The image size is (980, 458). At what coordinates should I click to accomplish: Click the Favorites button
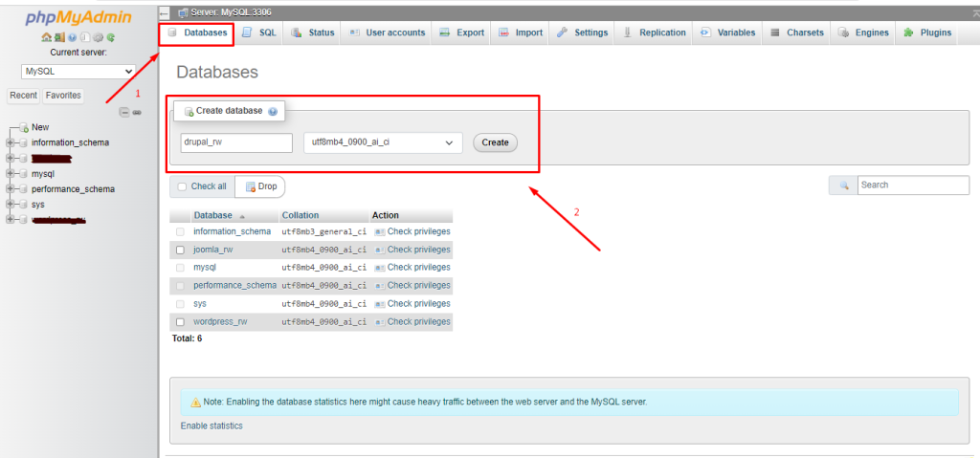[63, 96]
